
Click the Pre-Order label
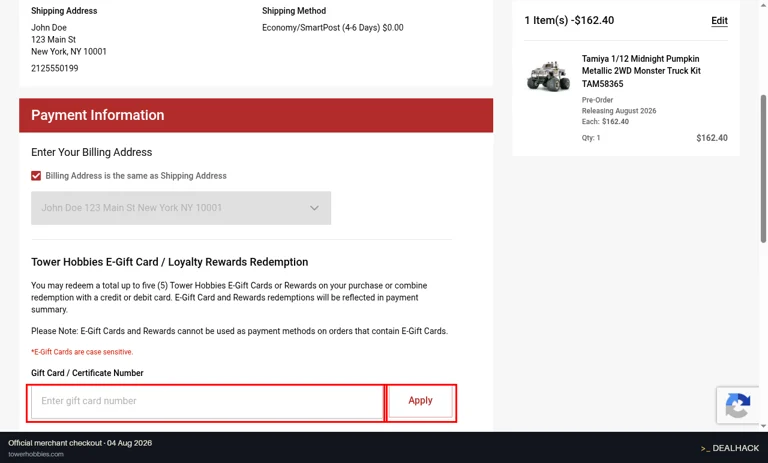tap(597, 99)
